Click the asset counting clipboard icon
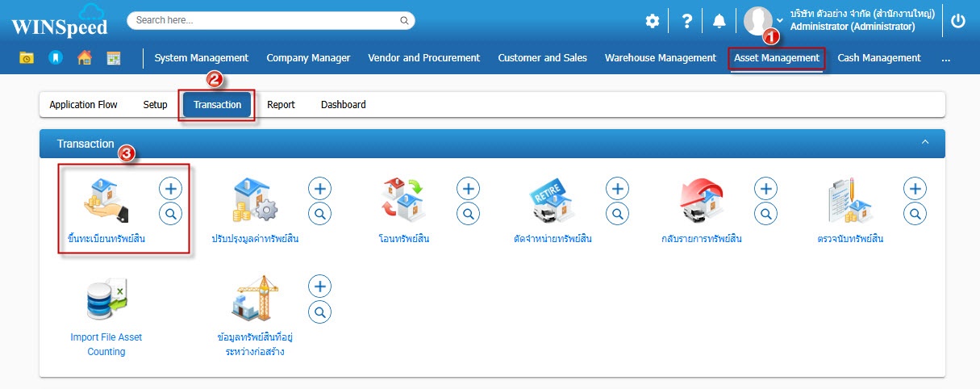 pyautogui.click(x=849, y=201)
